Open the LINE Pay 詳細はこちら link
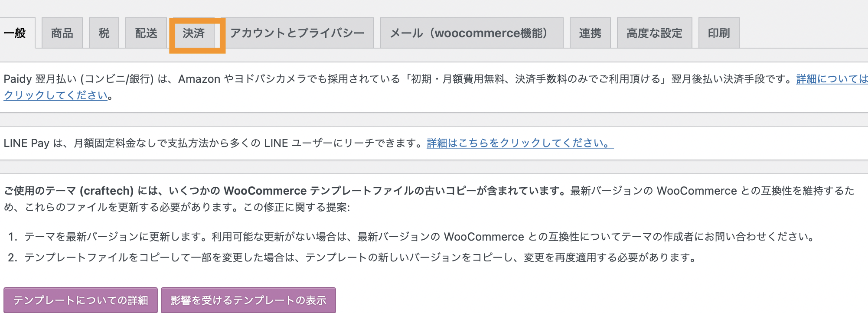The height and width of the screenshot is (313, 868). (520, 143)
